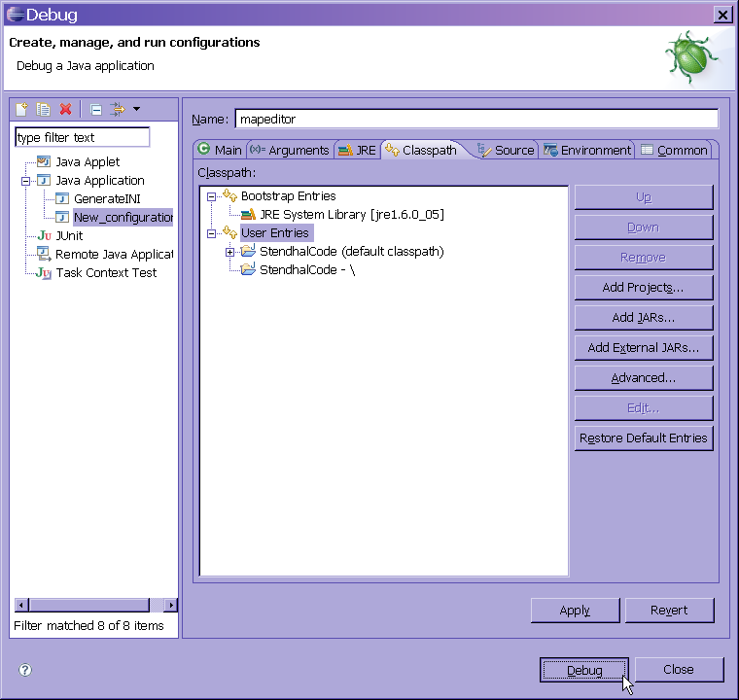
Task: Click the Add External JARs button
Action: tap(643, 347)
